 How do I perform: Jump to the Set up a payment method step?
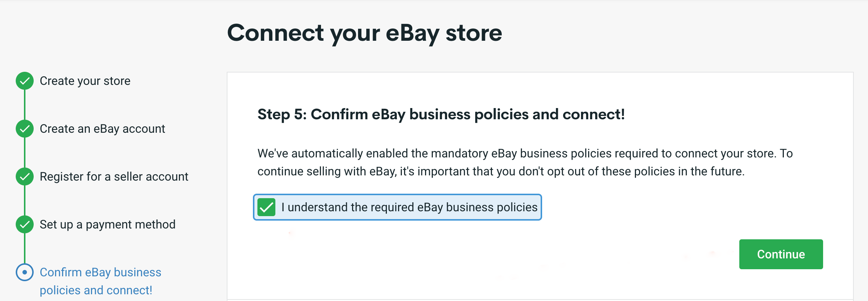click(107, 224)
